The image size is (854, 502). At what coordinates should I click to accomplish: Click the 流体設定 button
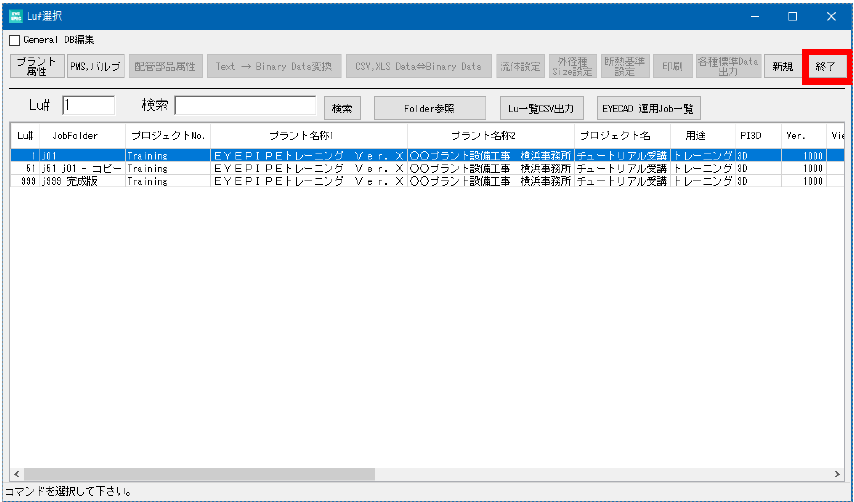[x=521, y=66]
